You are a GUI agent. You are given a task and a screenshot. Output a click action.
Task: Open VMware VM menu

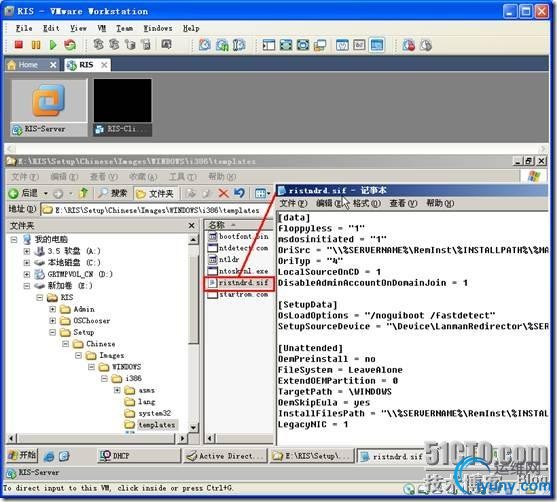coord(102,28)
